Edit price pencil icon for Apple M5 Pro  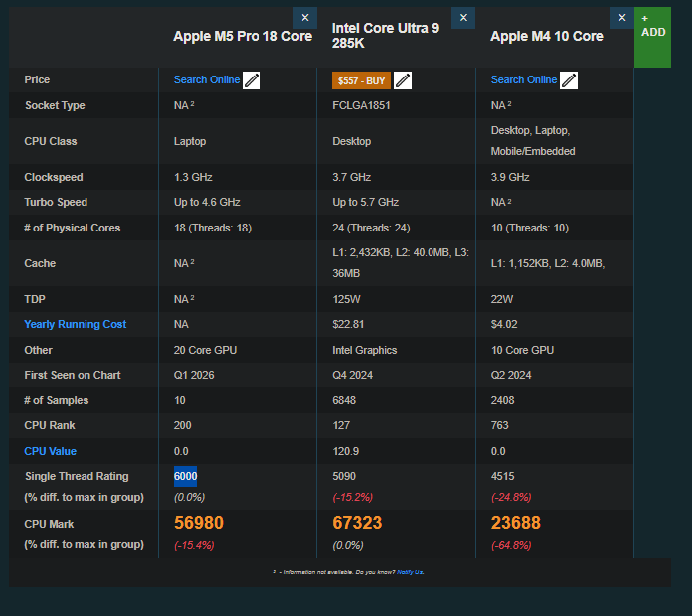pyautogui.click(x=252, y=80)
